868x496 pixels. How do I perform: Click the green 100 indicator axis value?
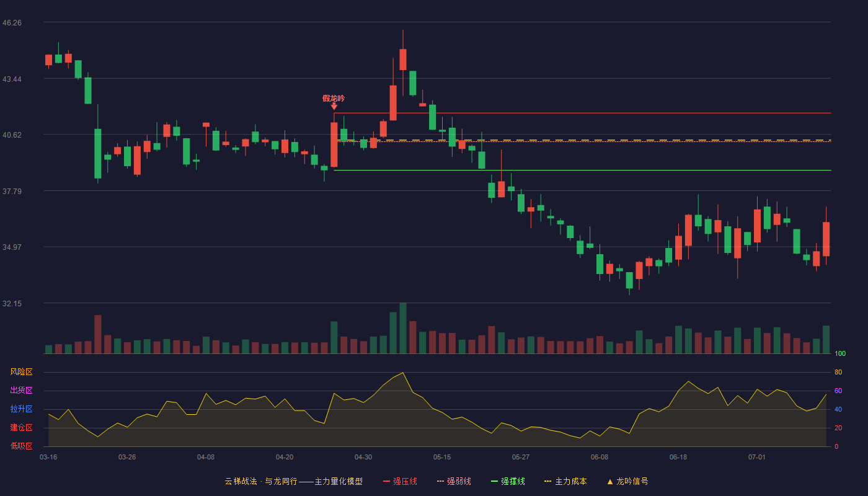click(x=840, y=353)
